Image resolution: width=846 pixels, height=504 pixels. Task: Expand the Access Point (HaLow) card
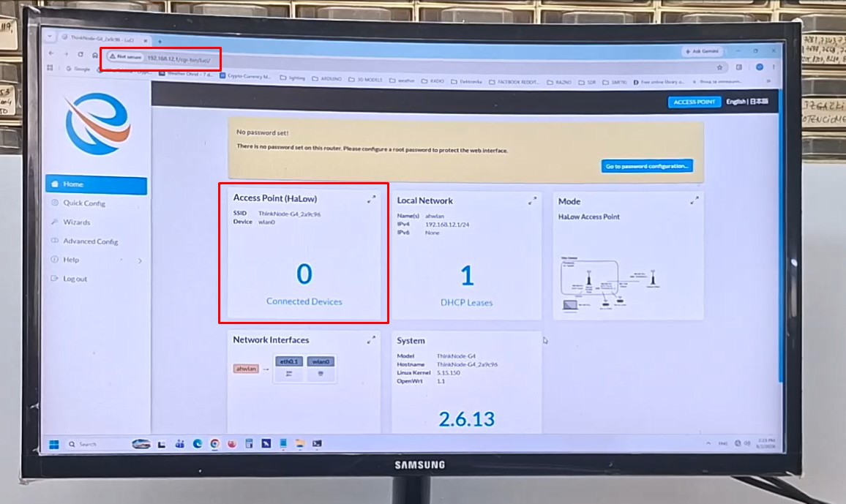pyautogui.click(x=371, y=200)
